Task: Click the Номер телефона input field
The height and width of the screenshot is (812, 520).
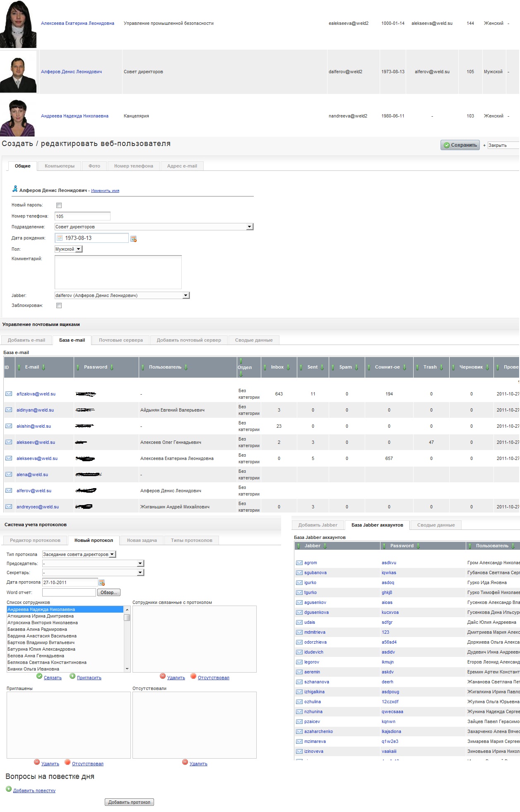Action: click(x=82, y=216)
